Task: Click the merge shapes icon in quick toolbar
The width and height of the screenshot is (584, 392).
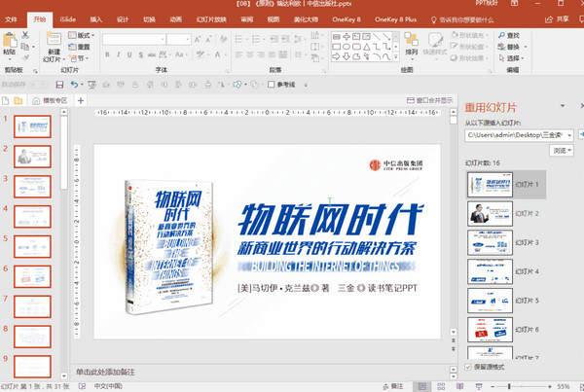Action: pyautogui.click(x=237, y=85)
